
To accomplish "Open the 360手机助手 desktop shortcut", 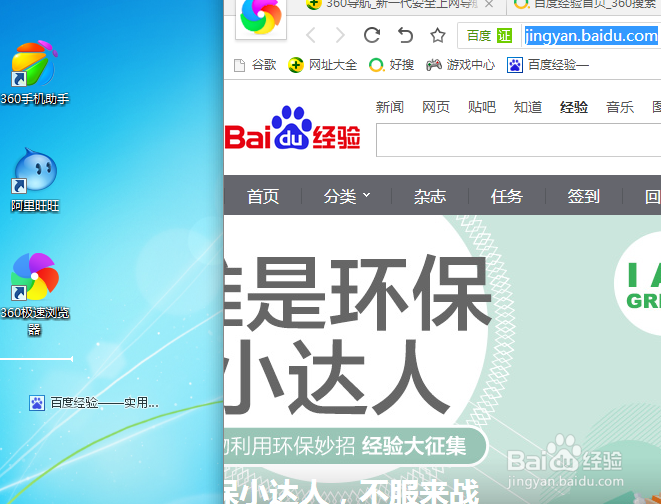I will (x=35, y=72).
